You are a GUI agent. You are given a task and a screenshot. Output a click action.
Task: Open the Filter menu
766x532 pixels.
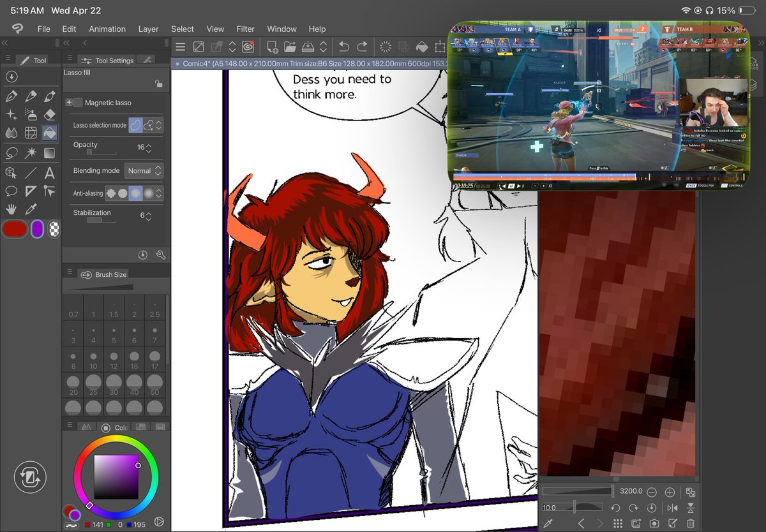[245, 29]
